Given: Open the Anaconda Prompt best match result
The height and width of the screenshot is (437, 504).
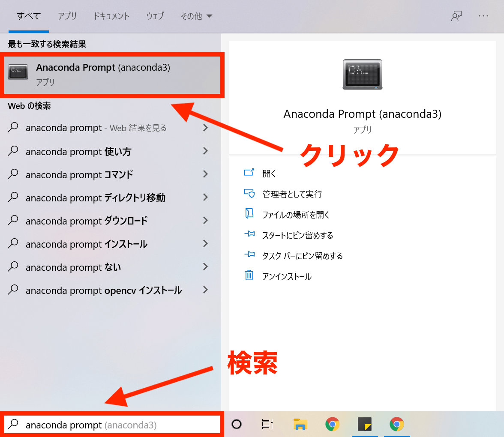Looking at the screenshot, I should (x=103, y=74).
